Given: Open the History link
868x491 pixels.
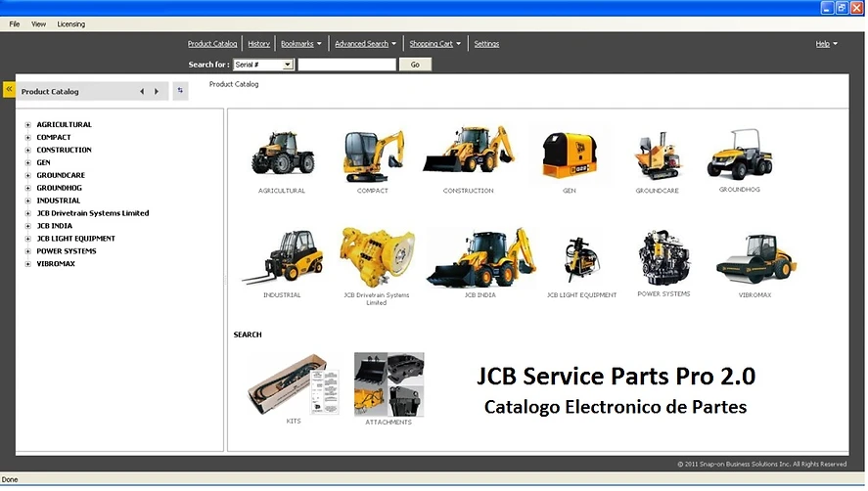Looking at the screenshot, I should (x=258, y=44).
